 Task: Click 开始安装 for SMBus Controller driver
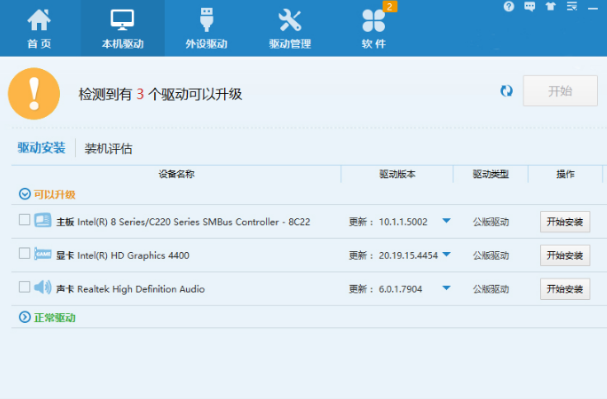click(565, 222)
